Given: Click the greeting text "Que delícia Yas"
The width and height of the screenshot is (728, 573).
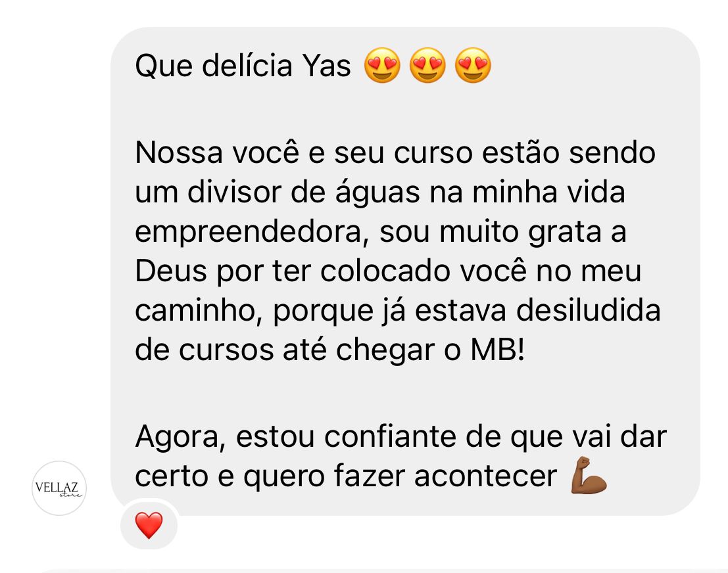Looking at the screenshot, I should pyautogui.click(x=243, y=66).
